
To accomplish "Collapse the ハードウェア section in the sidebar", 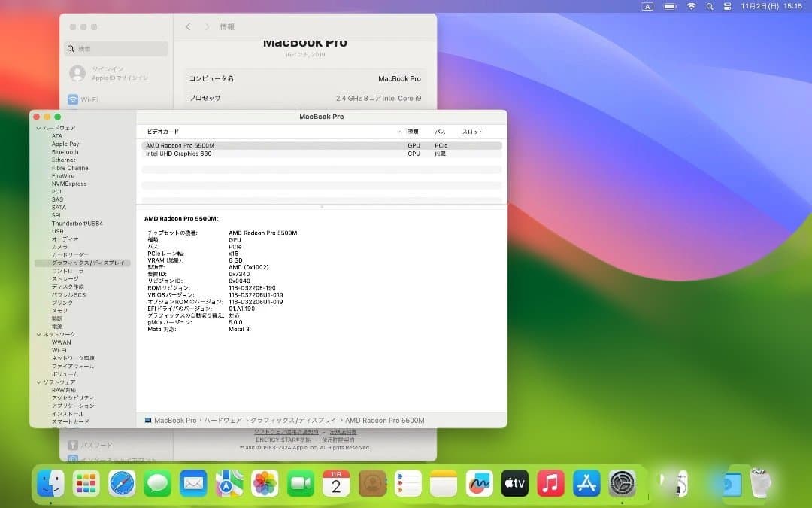I will [x=38, y=128].
